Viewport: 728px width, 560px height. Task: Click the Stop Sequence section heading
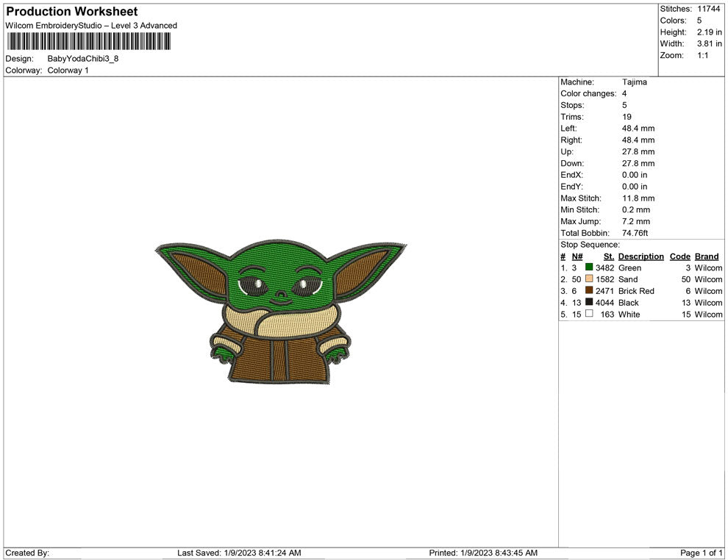(x=590, y=245)
